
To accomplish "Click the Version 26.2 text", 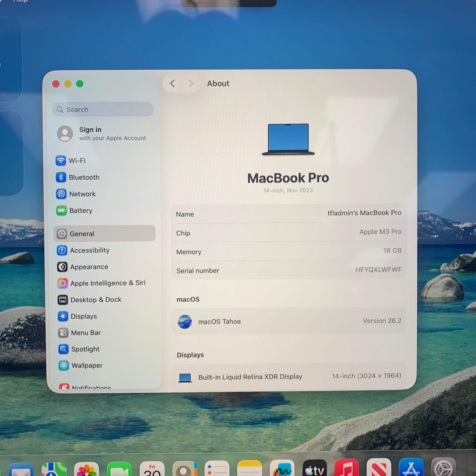I will pos(382,321).
